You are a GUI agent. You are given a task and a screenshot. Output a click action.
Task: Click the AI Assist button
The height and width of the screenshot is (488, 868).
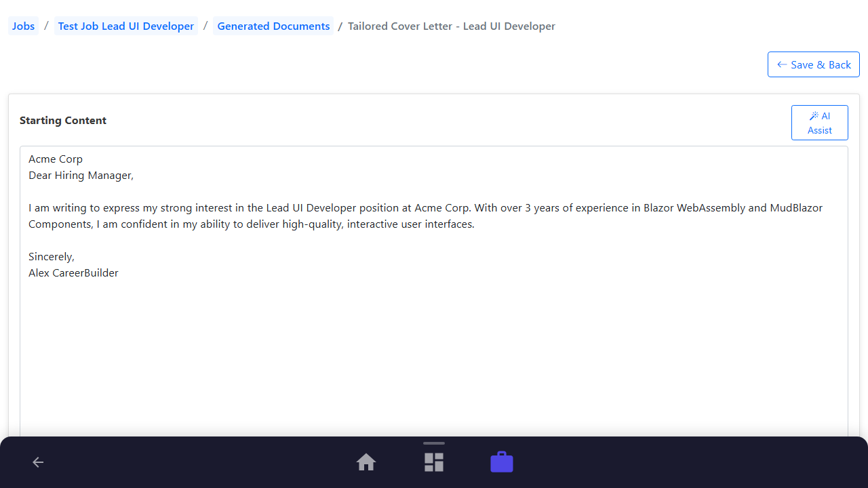pyautogui.click(x=819, y=123)
